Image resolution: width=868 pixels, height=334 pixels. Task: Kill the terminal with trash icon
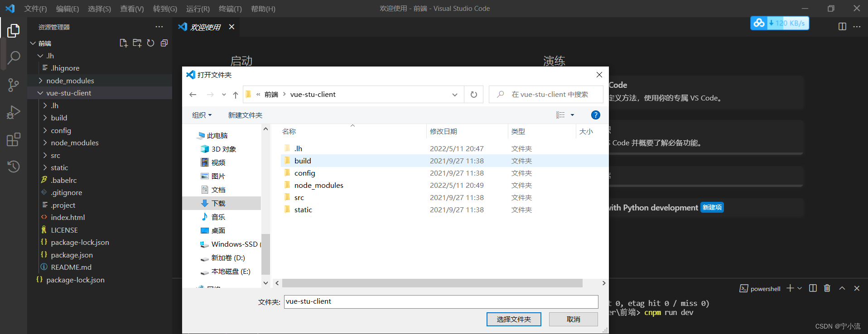point(827,288)
